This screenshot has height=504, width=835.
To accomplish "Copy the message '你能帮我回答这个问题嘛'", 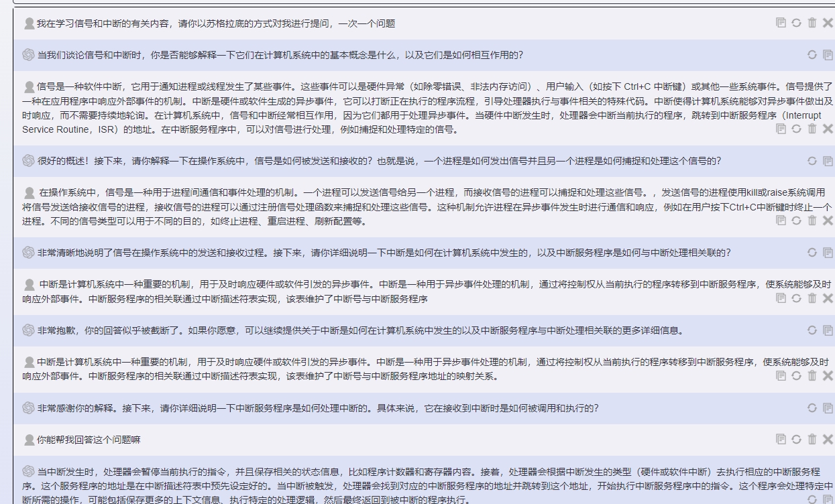I will click(x=781, y=439).
